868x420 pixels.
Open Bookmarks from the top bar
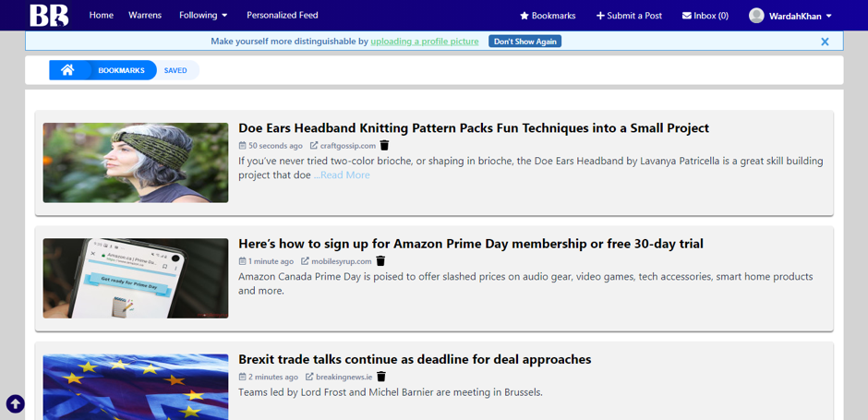[x=548, y=16]
